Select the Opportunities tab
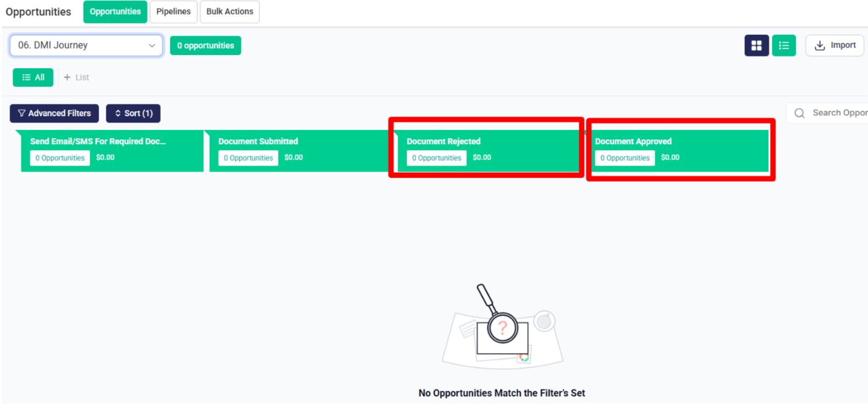Image resolution: width=868 pixels, height=410 pixels. 115,12
